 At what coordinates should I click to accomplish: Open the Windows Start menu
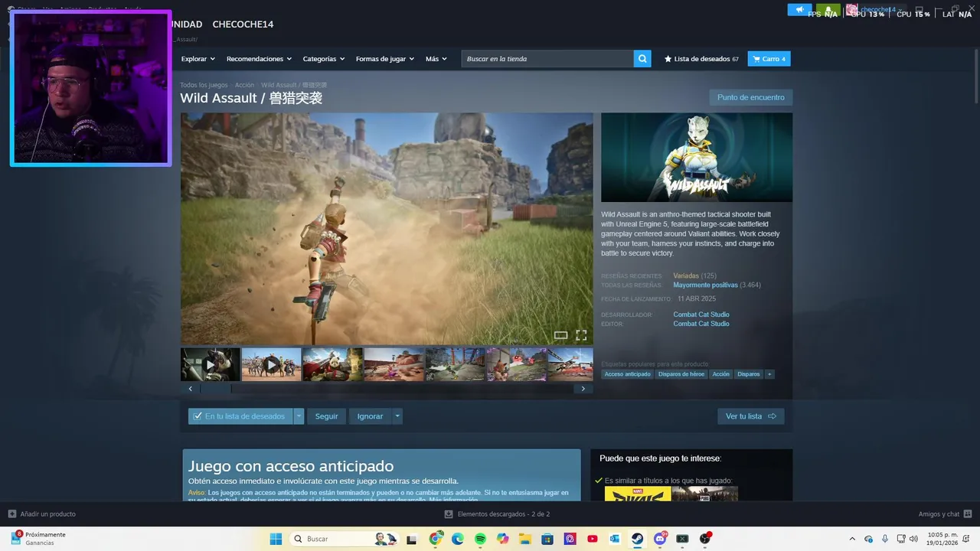click(276, 539)
